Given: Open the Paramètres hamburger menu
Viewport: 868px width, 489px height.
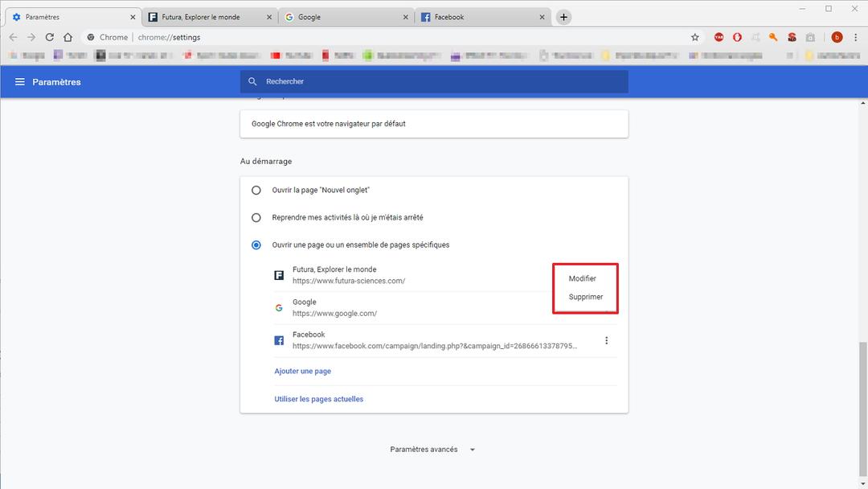Looking at the screenshot, I should [x=20, y=82].
